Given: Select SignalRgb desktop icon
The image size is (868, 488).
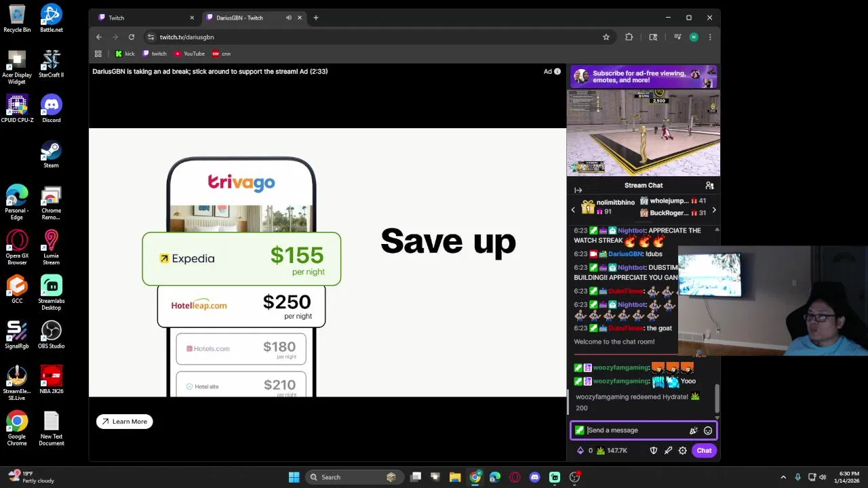Looking at the screenshot, I should (17, 335).
